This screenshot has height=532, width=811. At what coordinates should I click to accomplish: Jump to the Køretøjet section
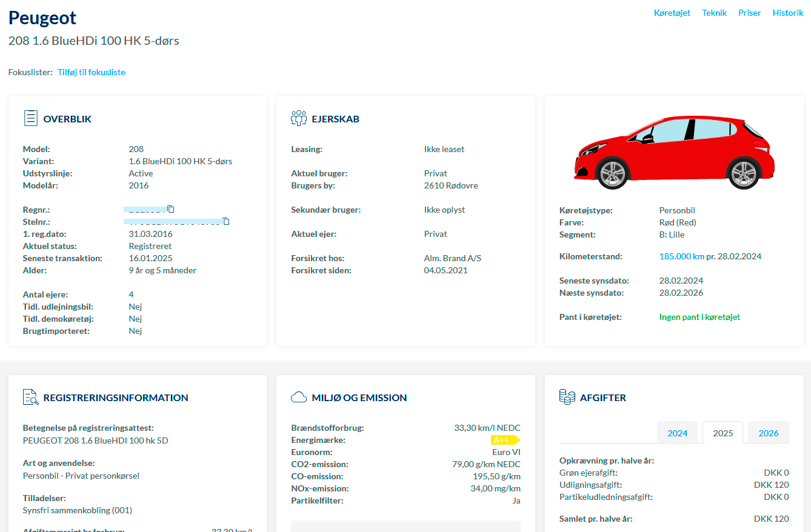[672, 13]
